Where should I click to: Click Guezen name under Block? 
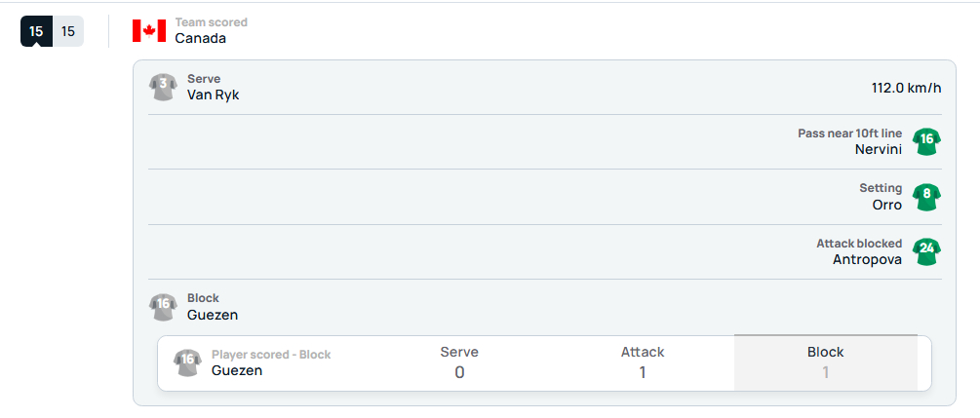tap(213, 315)
